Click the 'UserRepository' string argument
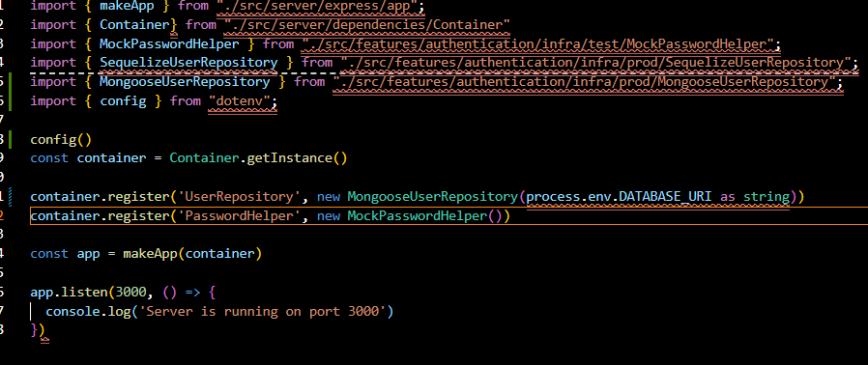The height and width of the screenshot is (365, 868). pos(239,196)
